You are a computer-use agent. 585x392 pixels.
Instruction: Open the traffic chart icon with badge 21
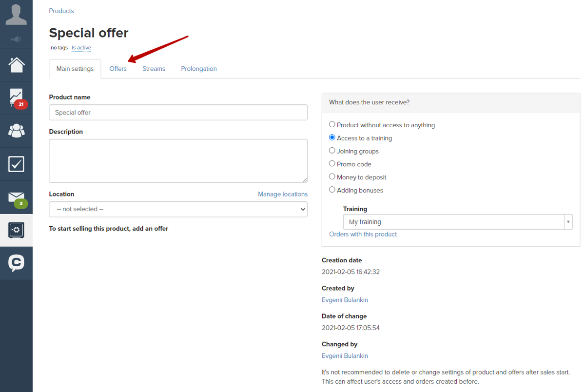coord(16,98)
